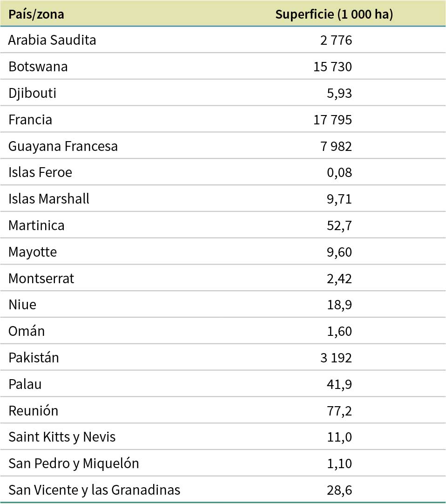Click San Vicente y las Granadinas label
Viewport: 446px width, 504px height.
94,490
